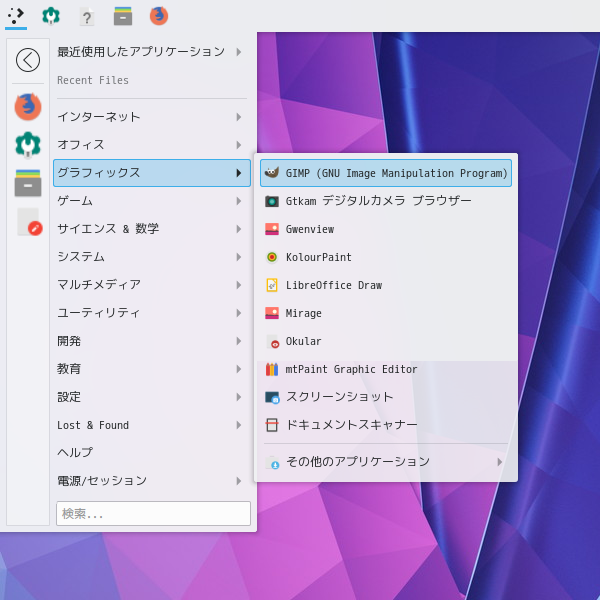600x600 pixels.
Task: Expand the オフィス submenu arrow
Action: coord(239,145)
